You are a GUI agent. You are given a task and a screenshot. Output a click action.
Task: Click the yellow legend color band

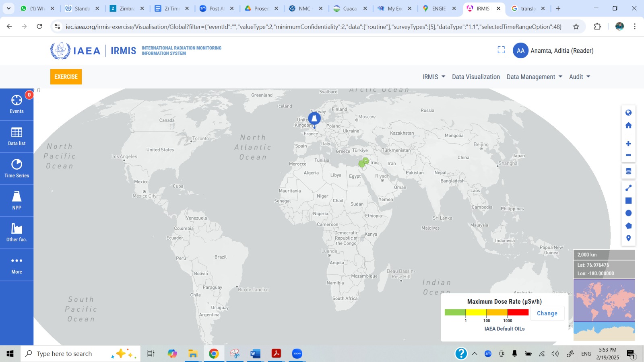tap(476, 313)
